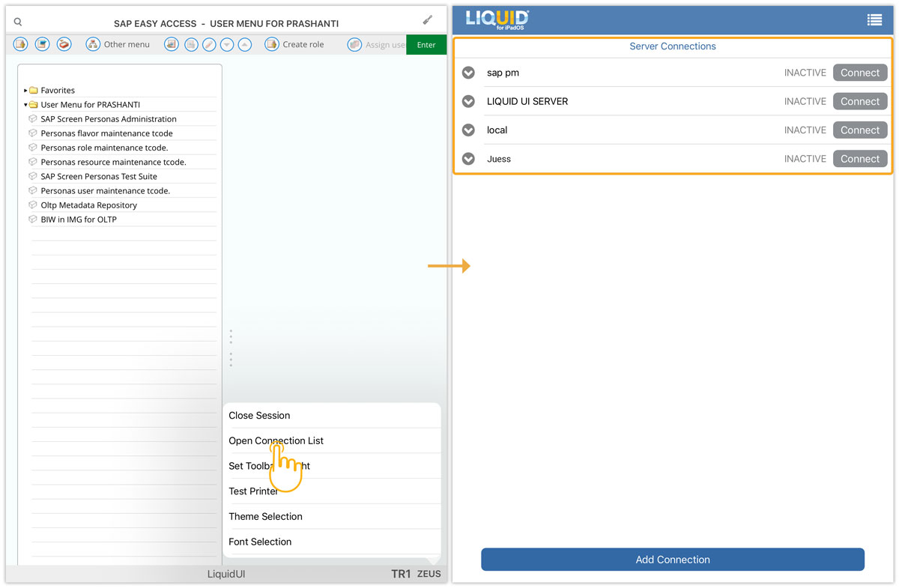
Task: Click the 'LIQUID UI SERVER' connection name
Action: coord(527,101)
